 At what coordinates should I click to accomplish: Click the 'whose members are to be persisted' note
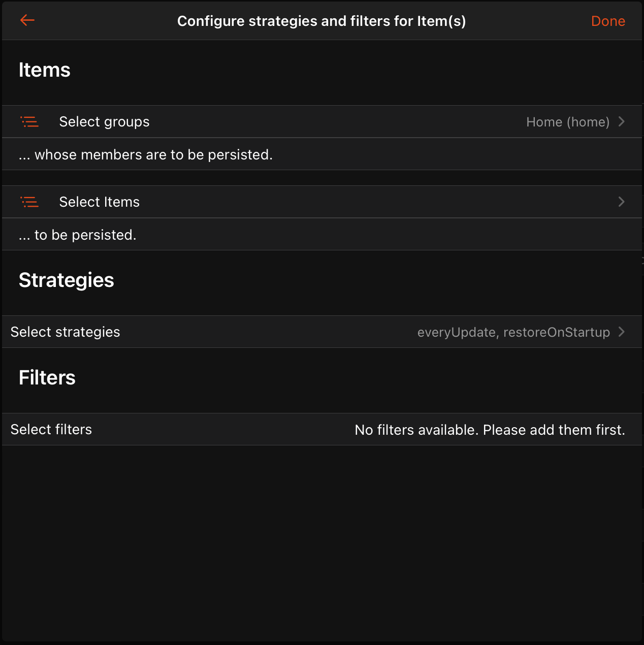coord(146,155)
